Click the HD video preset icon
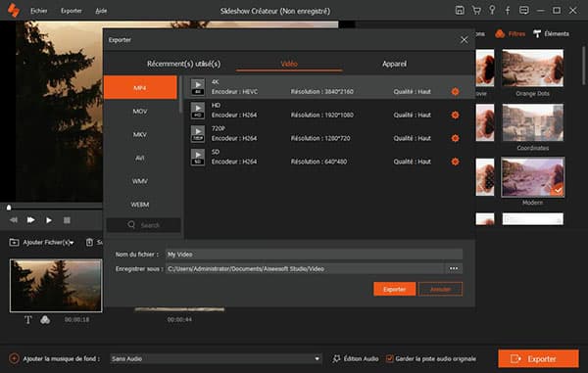Screen dimensions: 588x373 (x=198, y=111)
